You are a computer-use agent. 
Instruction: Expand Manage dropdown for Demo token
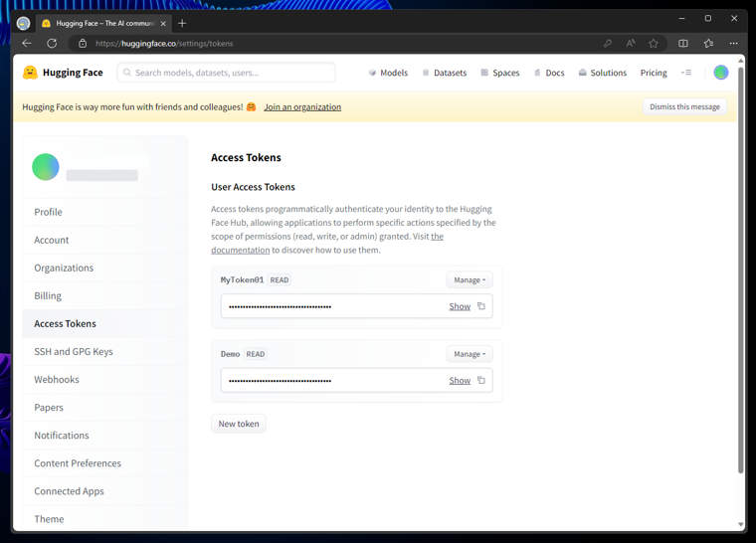tap(470, 354)
